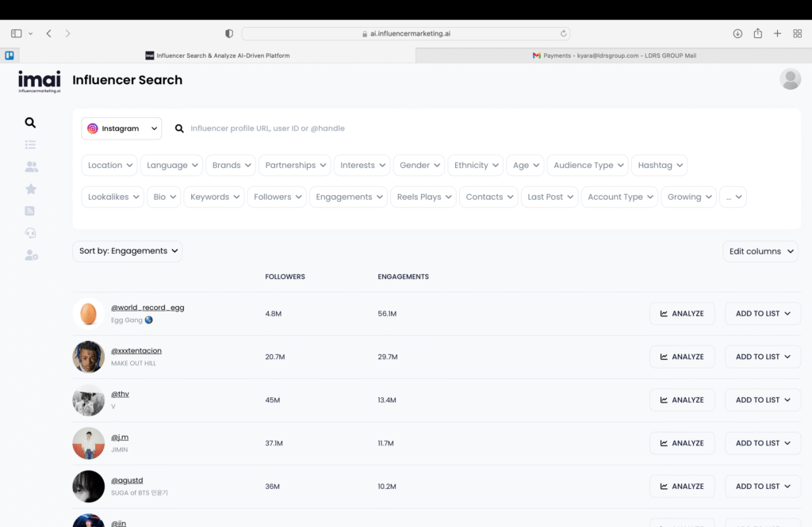
Task: Click ANALYZE for @world_record_egg
Action: 682,313
